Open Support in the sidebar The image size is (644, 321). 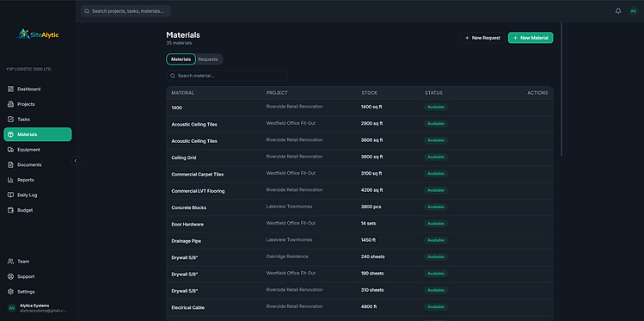tap(37, 276)
